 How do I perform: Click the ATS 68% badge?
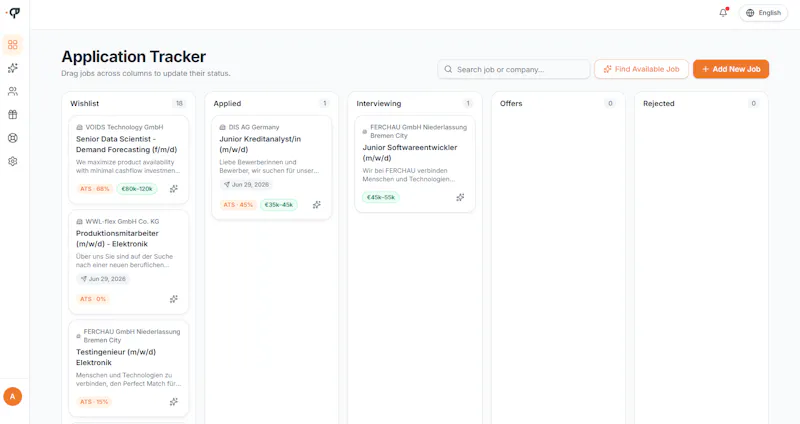[x=95, y=189]
